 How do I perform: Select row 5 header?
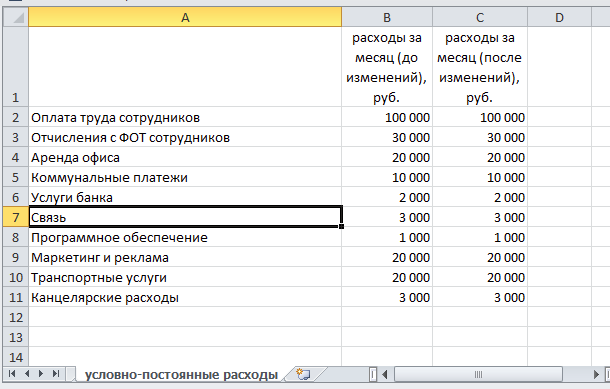point(16,177)
